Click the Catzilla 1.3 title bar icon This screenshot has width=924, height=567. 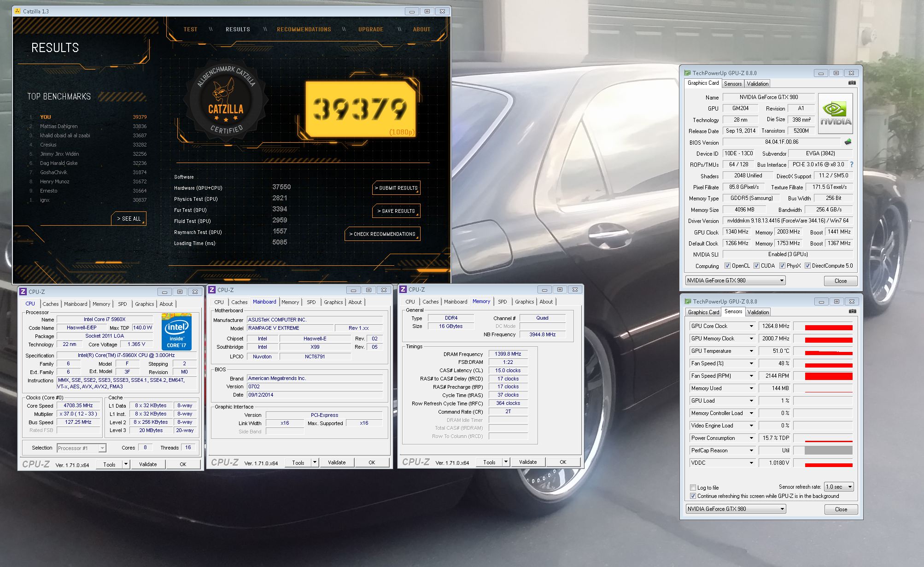[18, 11]
